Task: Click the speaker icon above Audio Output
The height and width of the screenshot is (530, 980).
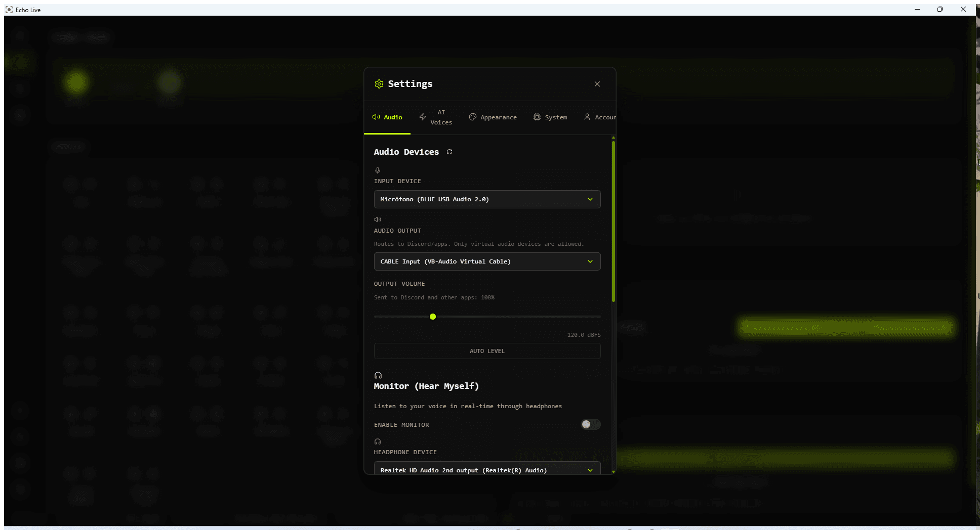Action: click(x=378, y=219)
